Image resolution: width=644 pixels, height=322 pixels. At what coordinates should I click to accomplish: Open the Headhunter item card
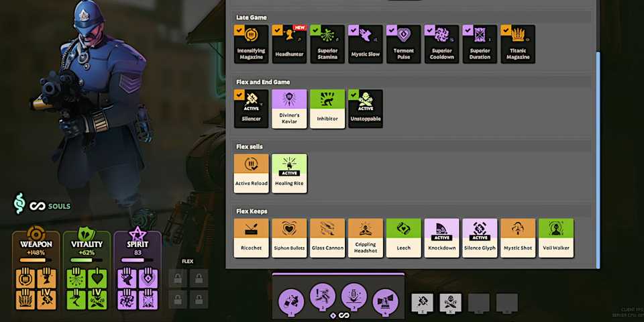coord(289,44)
